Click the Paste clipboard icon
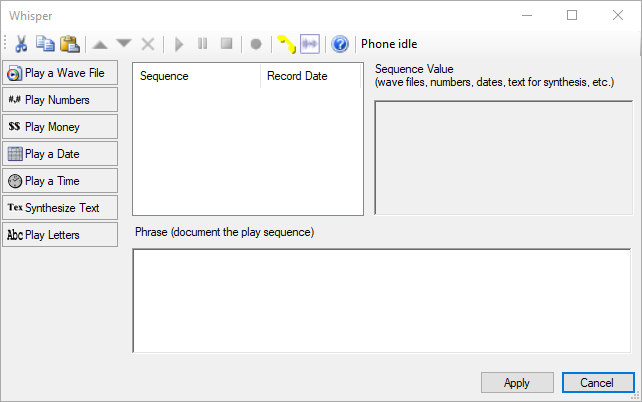The height and width of the screenshot is (402, 642). point(69,44)
